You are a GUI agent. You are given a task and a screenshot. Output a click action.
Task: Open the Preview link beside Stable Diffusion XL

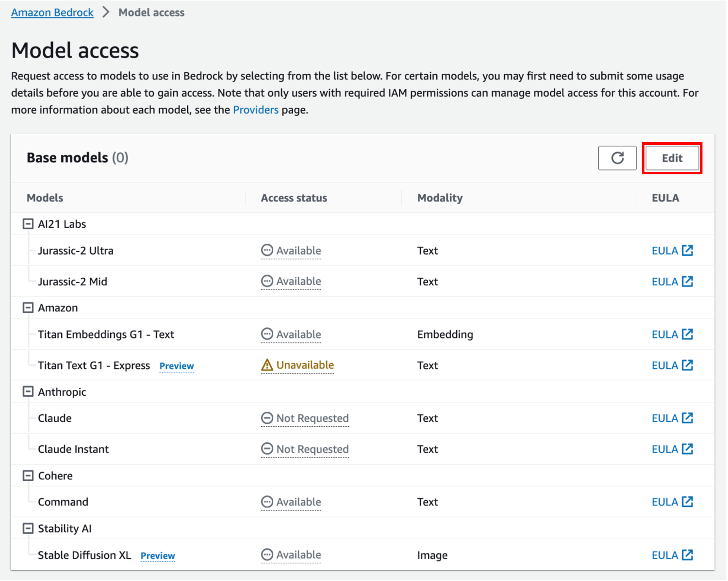coord(158,556)
